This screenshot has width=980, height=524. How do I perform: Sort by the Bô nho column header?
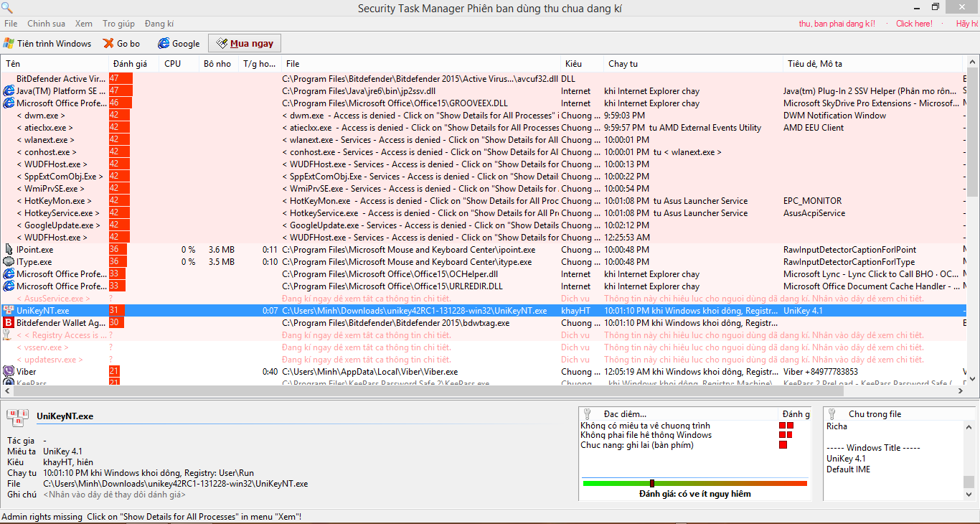219,64
